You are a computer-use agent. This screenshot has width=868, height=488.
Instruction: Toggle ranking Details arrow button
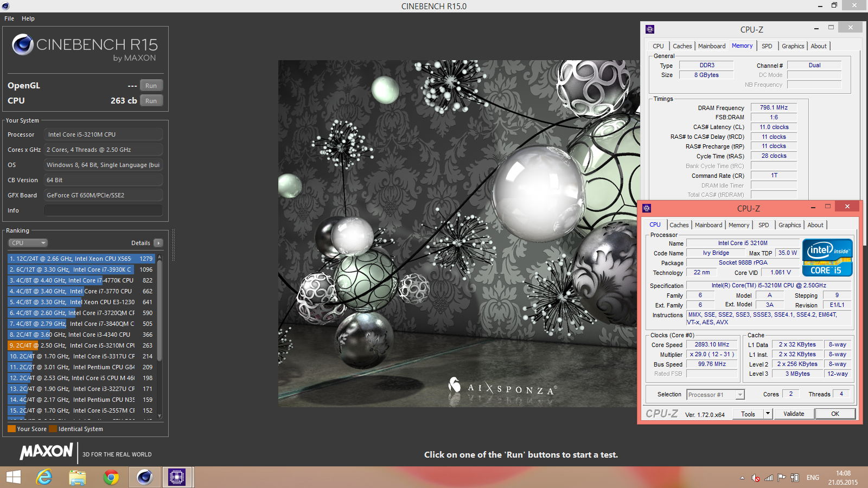point(158,243)
